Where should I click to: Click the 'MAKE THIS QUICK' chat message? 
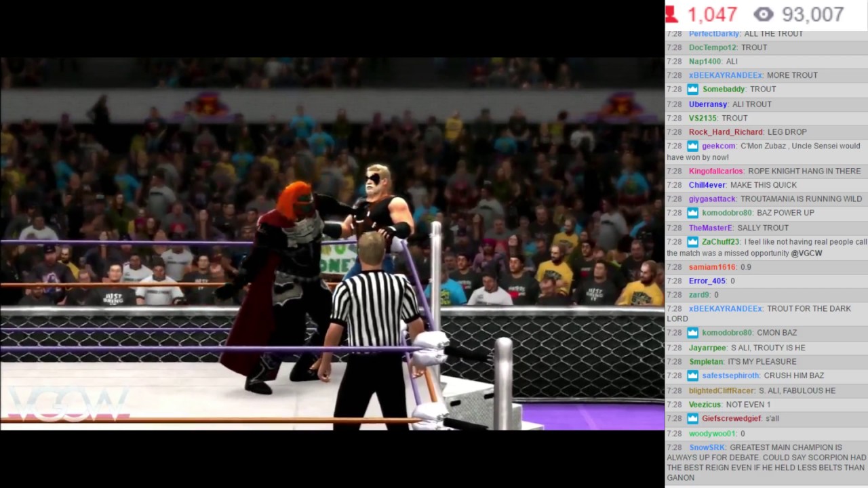pos(764,185)
